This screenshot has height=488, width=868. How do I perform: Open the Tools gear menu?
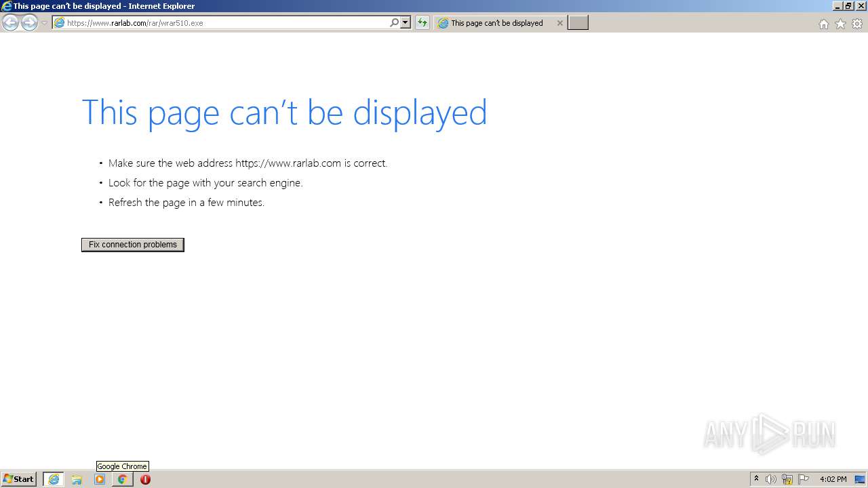click(857, 24)
